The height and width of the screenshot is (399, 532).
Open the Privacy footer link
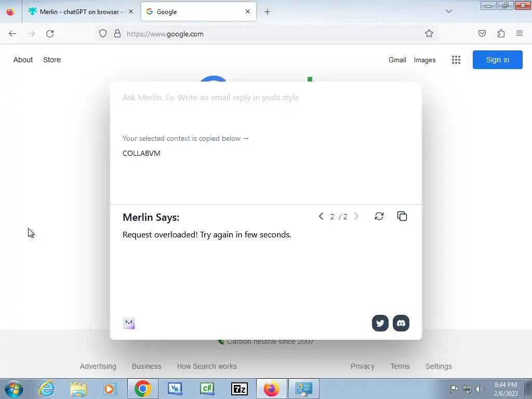362,366
